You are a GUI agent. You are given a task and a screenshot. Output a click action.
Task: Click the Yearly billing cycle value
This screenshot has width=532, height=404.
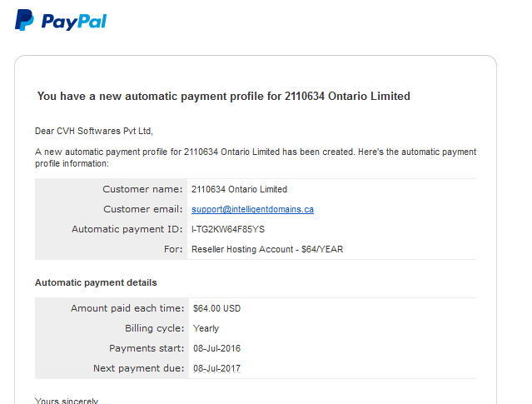click(x=206, y=328)
